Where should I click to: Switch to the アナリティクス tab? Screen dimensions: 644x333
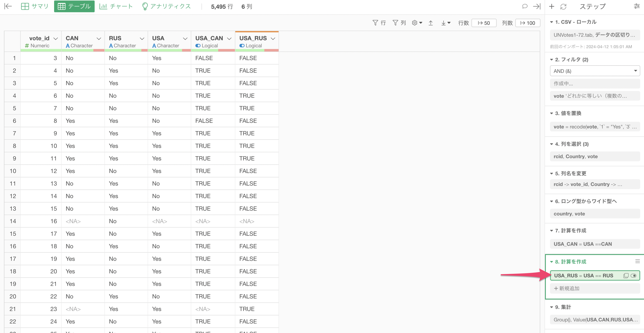point(166,6)
